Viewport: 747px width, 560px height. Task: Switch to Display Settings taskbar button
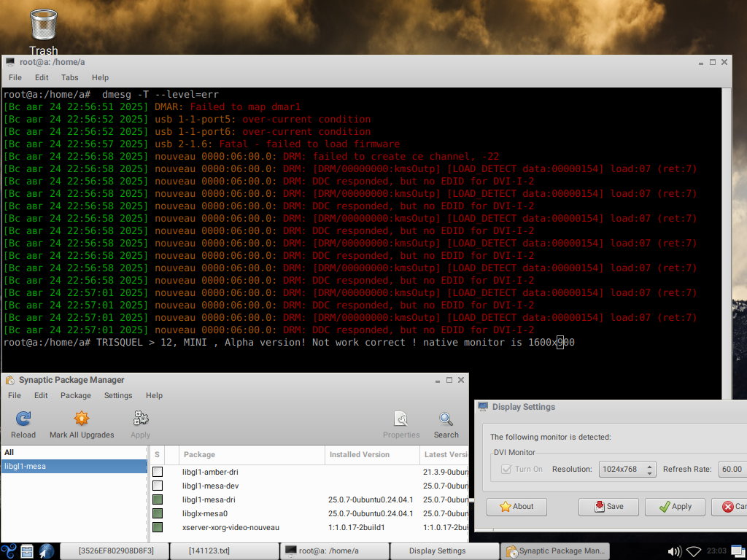444,551
